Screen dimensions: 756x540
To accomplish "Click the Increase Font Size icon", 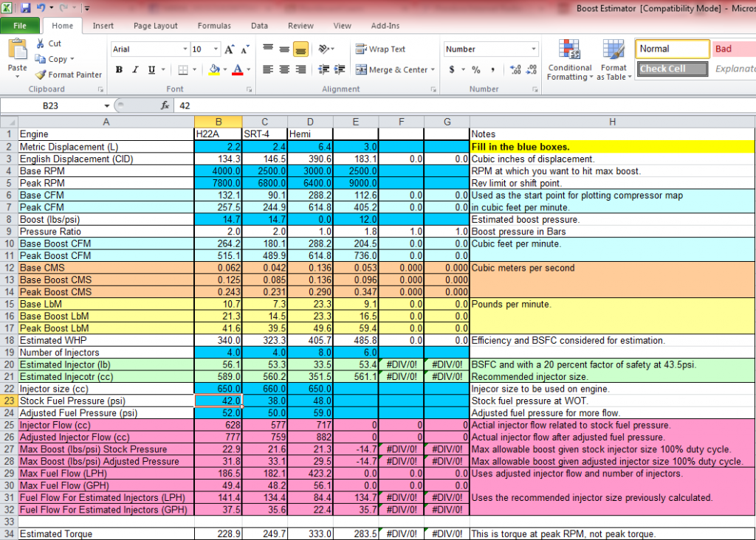I will pyautogui.click(x=228, y=49).
